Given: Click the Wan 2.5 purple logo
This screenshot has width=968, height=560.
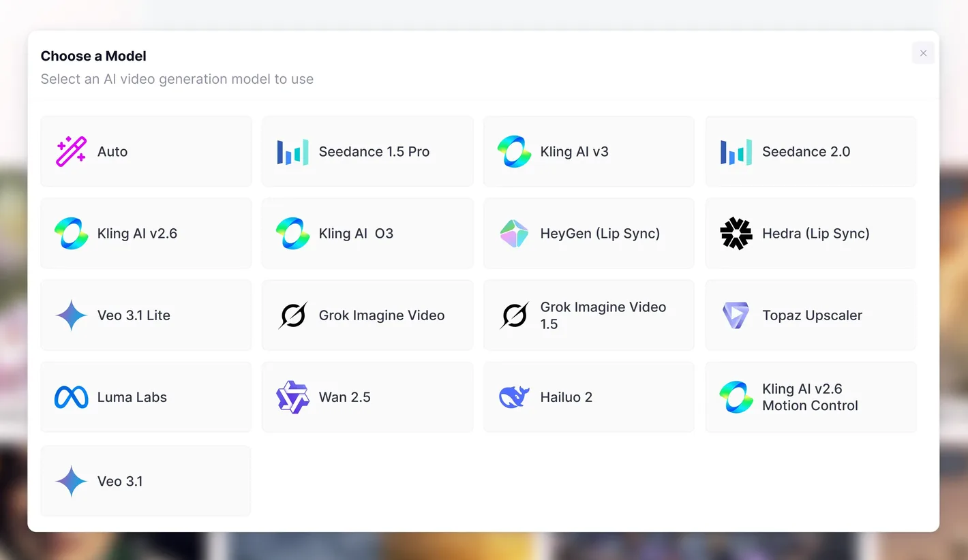Looking at the screenshot, I should 292,397.
